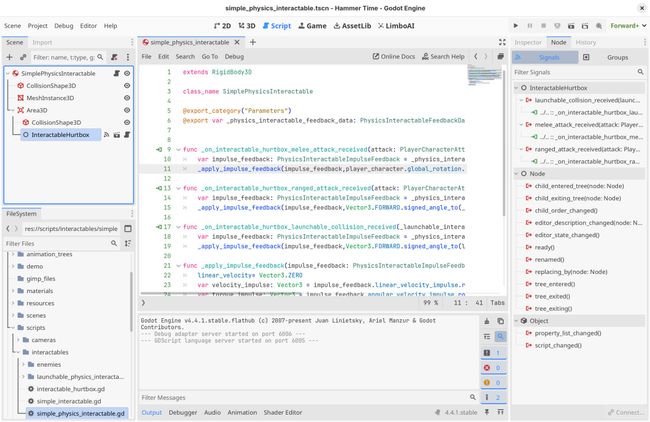Select simple_physics_interactable.gd file
The image size is (650, 422).
click(x=76, y=413)
